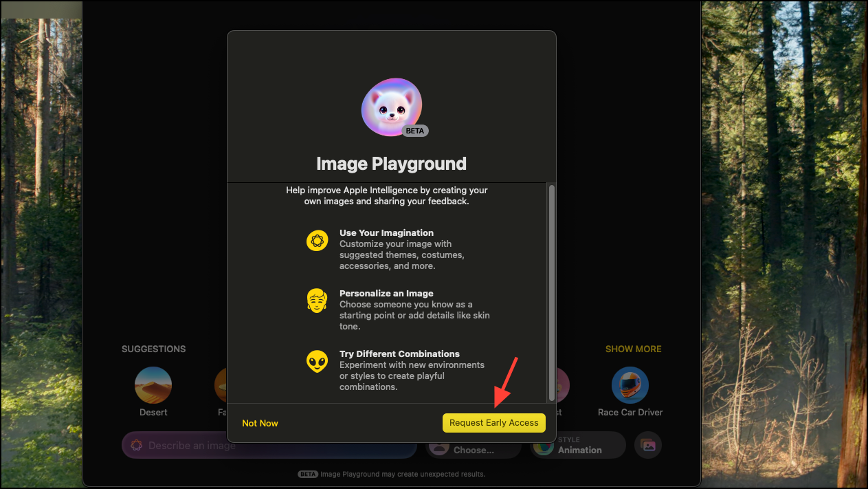The height and width of the screenshot is (489, 868).
Task: Dismiss the dialog with Not Now
Action: [260, 423]
